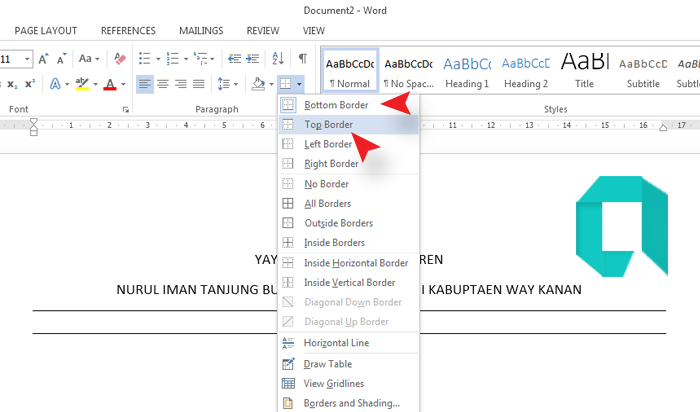Click the Text Effects icon

55,84
